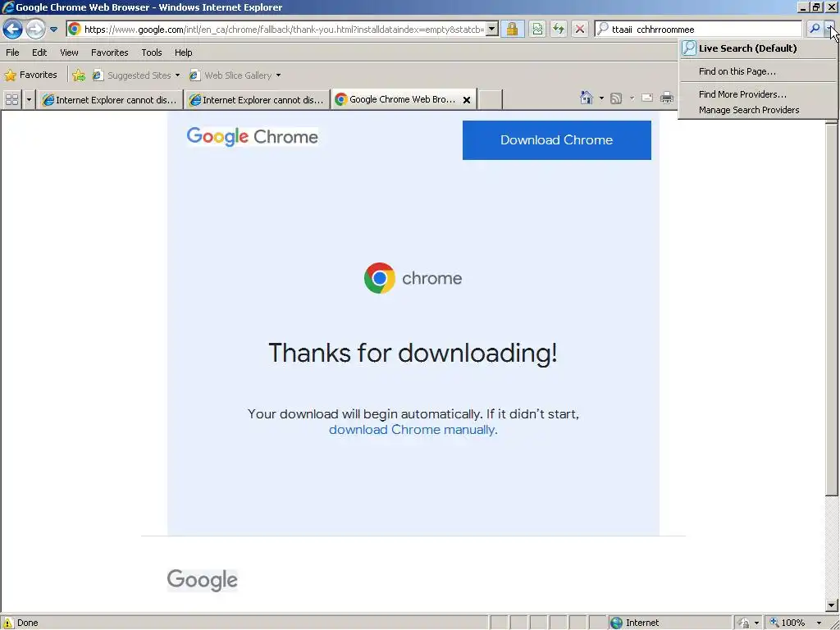Click the vertical scrollbar down arrow

coord(832,605)
